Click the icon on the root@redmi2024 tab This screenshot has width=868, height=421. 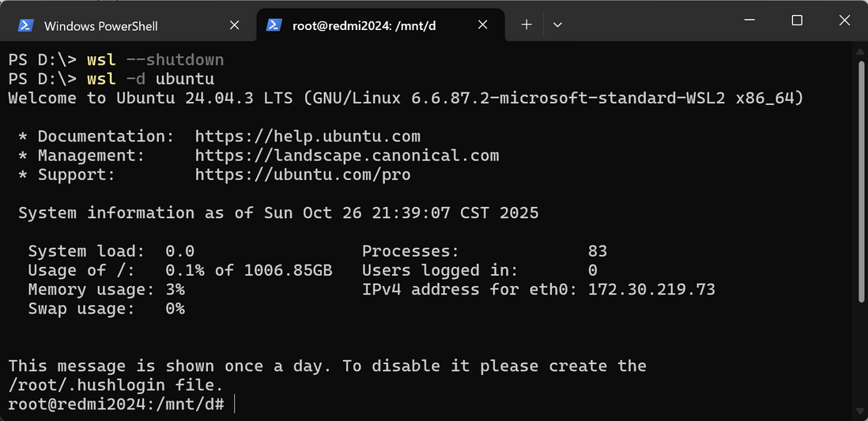tap(274, 25)
